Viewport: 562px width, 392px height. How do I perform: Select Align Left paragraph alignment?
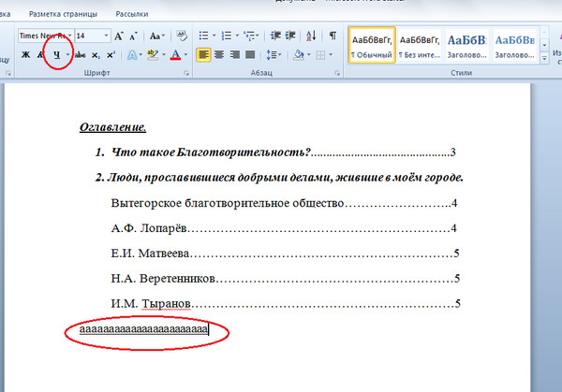(x=203, y=55)
